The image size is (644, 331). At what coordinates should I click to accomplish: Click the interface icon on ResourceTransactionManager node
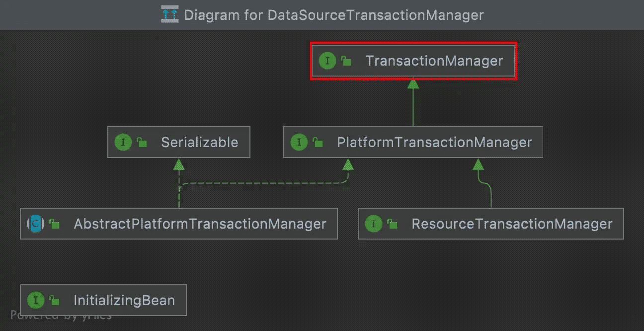point(373,224)
